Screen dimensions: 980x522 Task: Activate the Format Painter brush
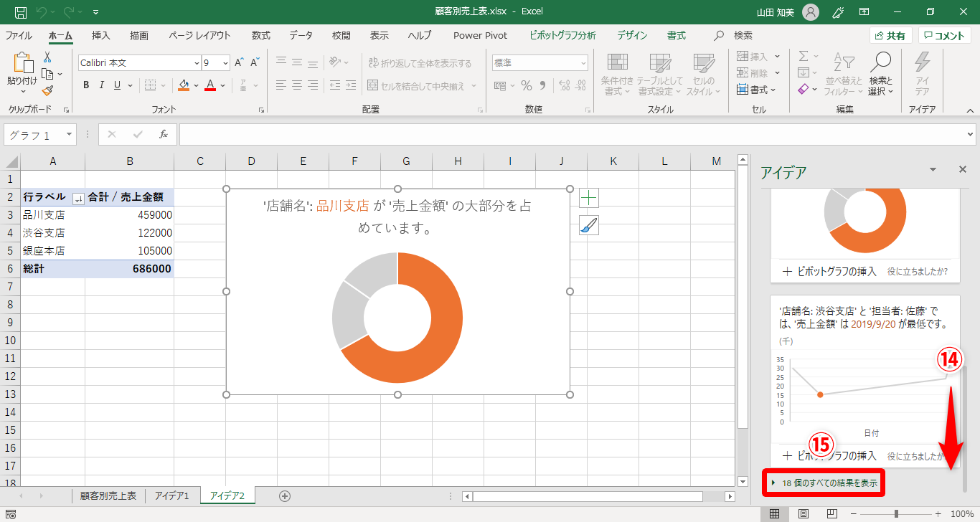tap(47, 90)
